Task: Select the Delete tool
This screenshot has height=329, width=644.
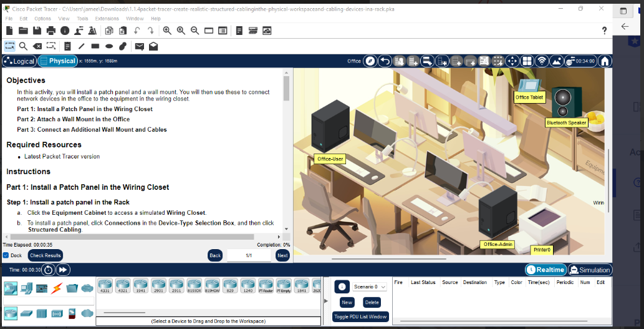Action: [x=37, y=46]
